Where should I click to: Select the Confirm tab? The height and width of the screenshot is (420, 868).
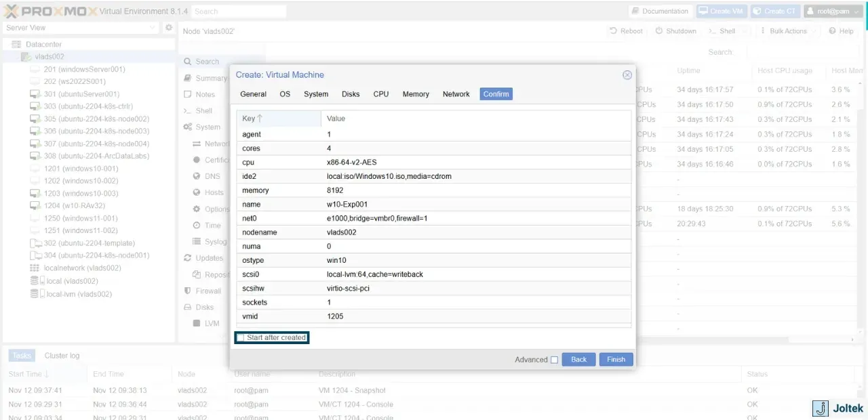click(x=496, y=94)
